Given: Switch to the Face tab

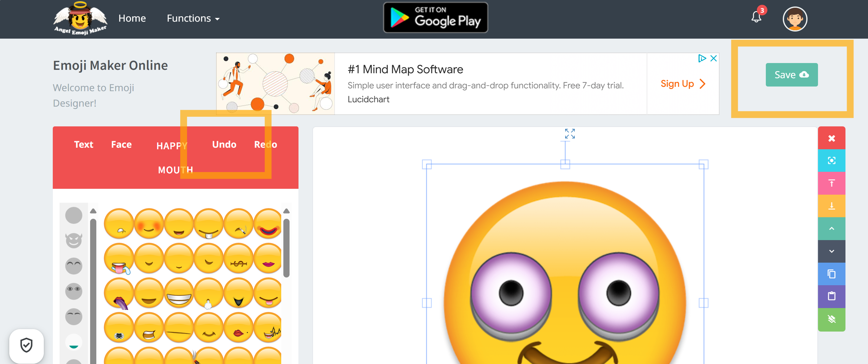Looking at the screenshot, I should coord(121,144).
